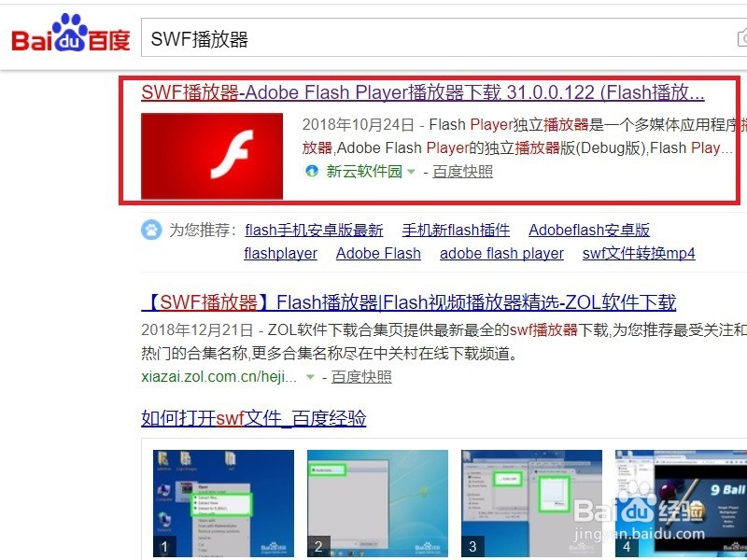
Task: Open 如何打开swf文件_百度经验 result
Action: coord(253,418)
